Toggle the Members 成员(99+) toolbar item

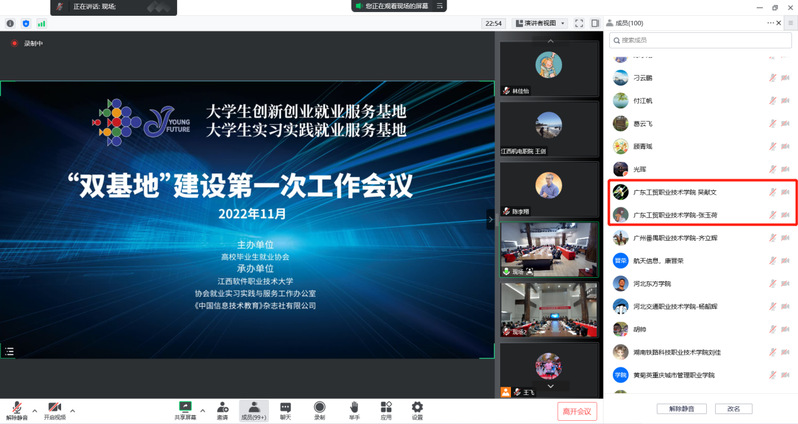point(253,410)
